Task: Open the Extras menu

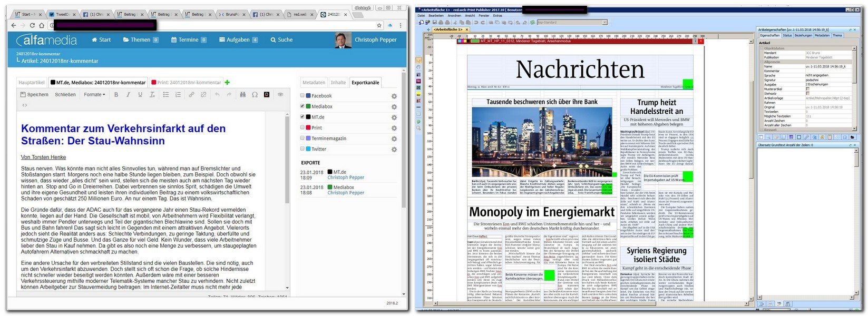Action: pyautogui.click(x=498, y=16)
